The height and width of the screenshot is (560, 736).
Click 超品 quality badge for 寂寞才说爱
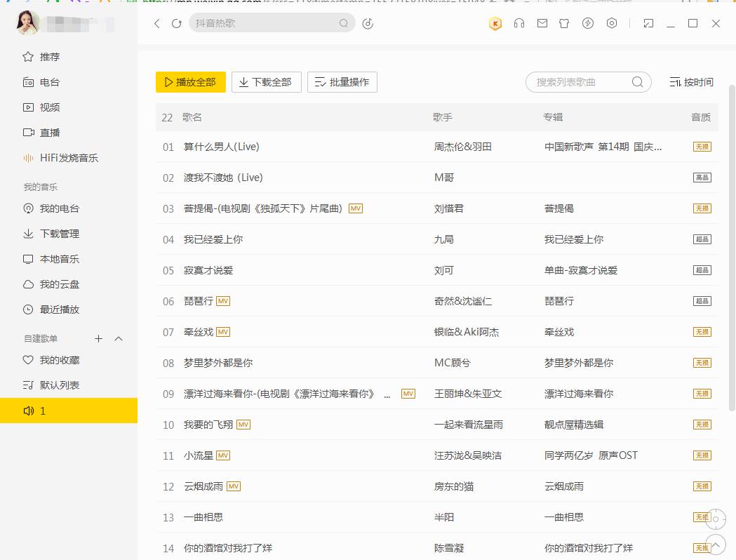coord(702,270)
